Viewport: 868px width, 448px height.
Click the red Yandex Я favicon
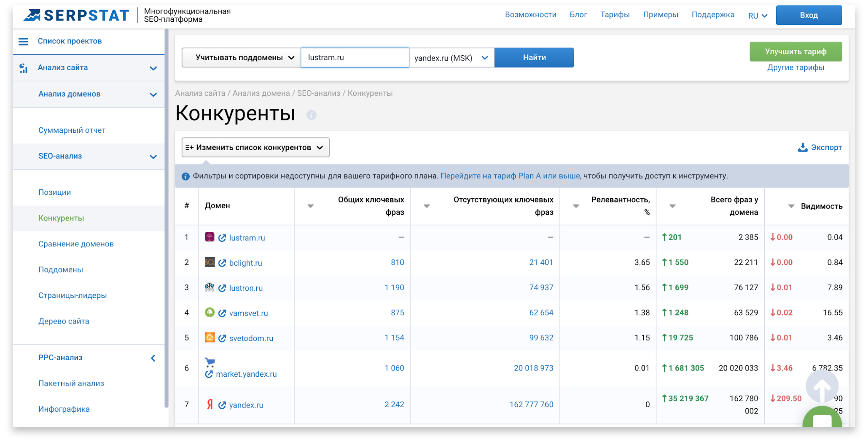(210, 404)
